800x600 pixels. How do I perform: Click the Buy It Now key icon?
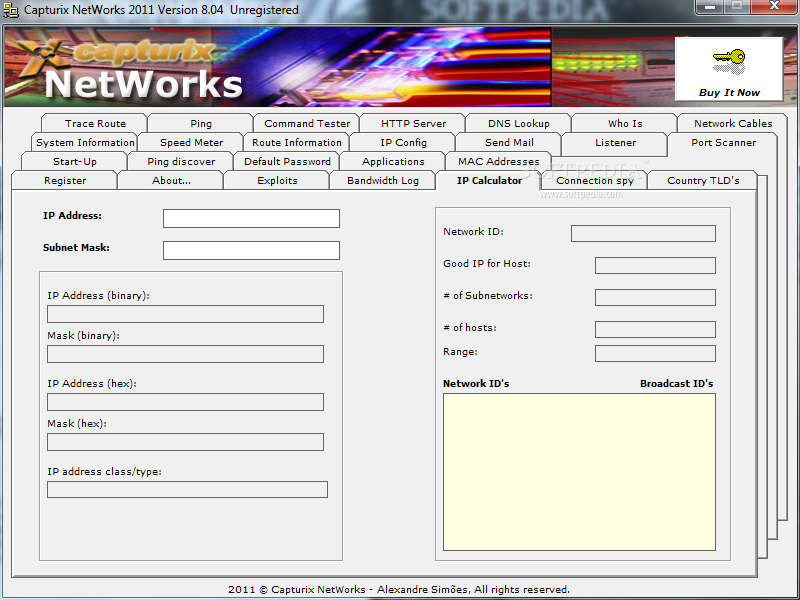(x=729, y=62)
